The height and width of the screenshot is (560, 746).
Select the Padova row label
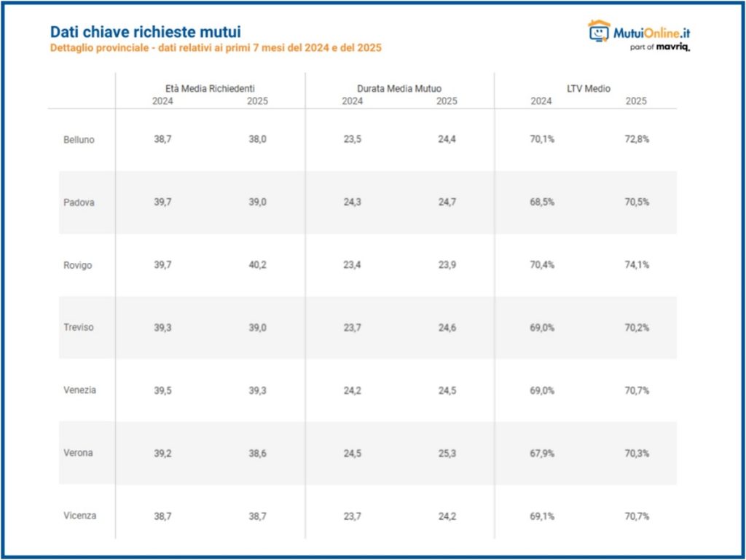click(79, 202)
